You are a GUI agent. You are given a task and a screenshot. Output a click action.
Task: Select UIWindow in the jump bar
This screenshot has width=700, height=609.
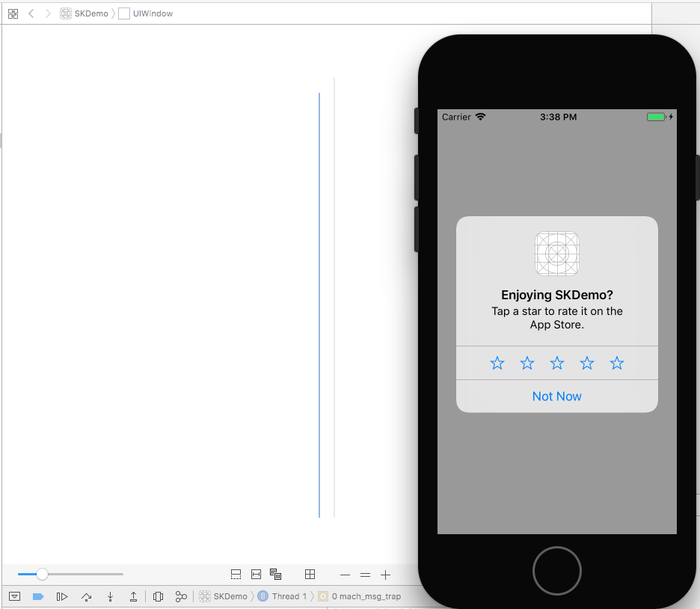tap(146, 13)
